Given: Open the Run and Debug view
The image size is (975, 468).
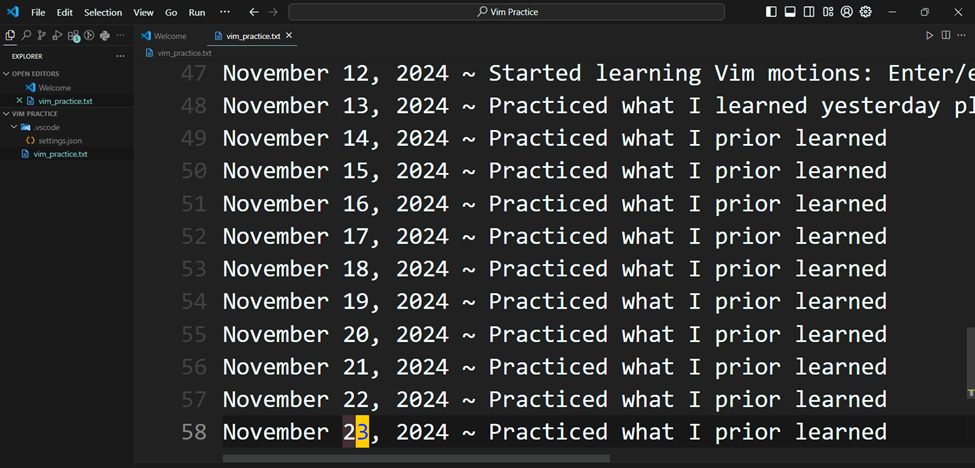Looking at the screenshot, I should click(x=57, y=35).
